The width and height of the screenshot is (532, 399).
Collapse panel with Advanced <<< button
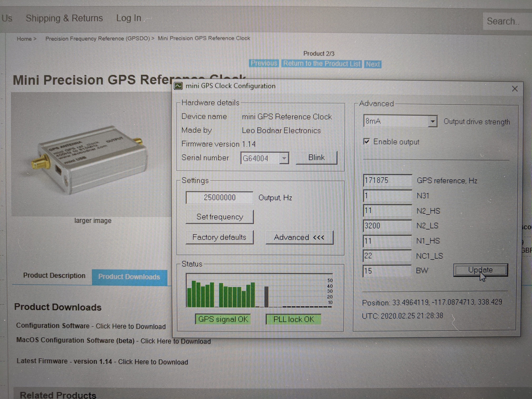point(299,238)
